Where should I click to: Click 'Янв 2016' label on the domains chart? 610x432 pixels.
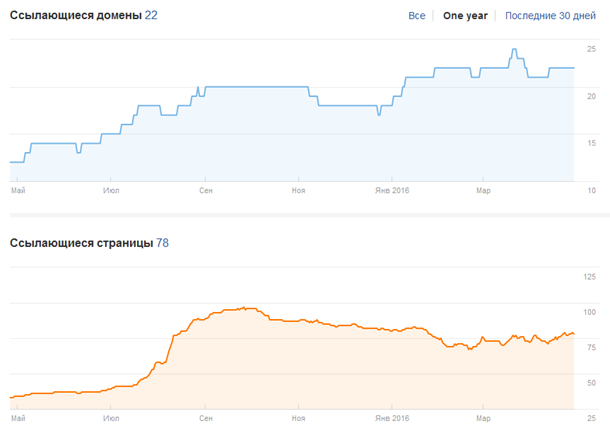pyautogui.click(x=392, y=190)
